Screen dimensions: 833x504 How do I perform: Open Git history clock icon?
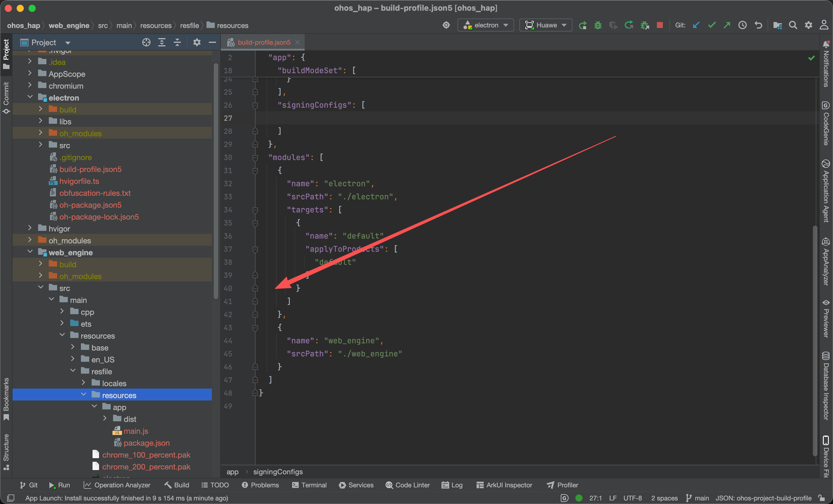click(x=742, y=25)
